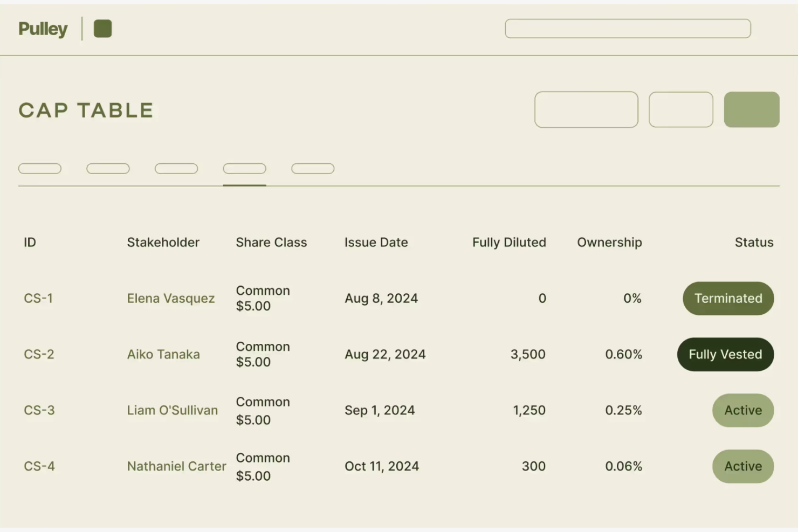Click the CS-1 certificate ID
798x532 pixels.
[38, 298]
